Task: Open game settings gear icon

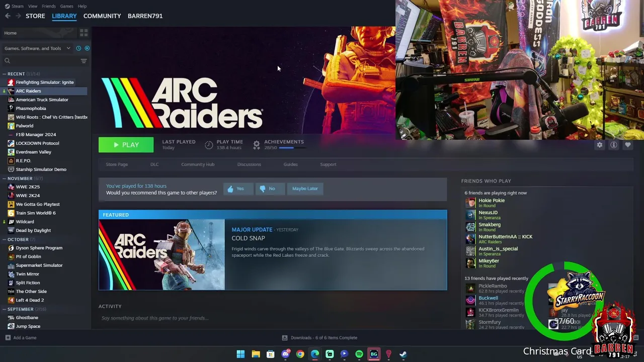Action: coord(599,145)
